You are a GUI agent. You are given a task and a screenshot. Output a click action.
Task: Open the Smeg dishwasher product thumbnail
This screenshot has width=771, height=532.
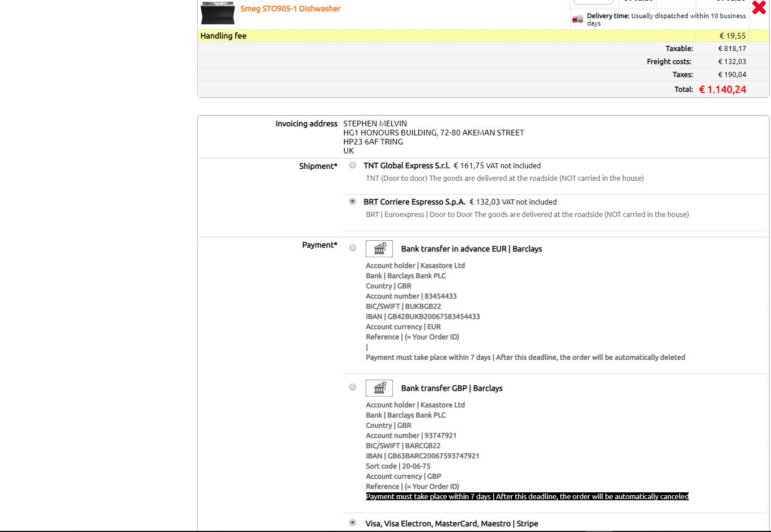(218, 12)
